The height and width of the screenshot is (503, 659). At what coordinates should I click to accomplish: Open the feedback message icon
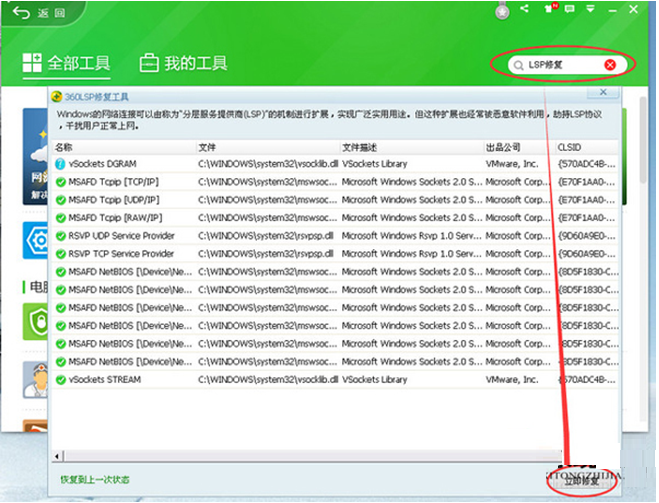pos(569,8)
